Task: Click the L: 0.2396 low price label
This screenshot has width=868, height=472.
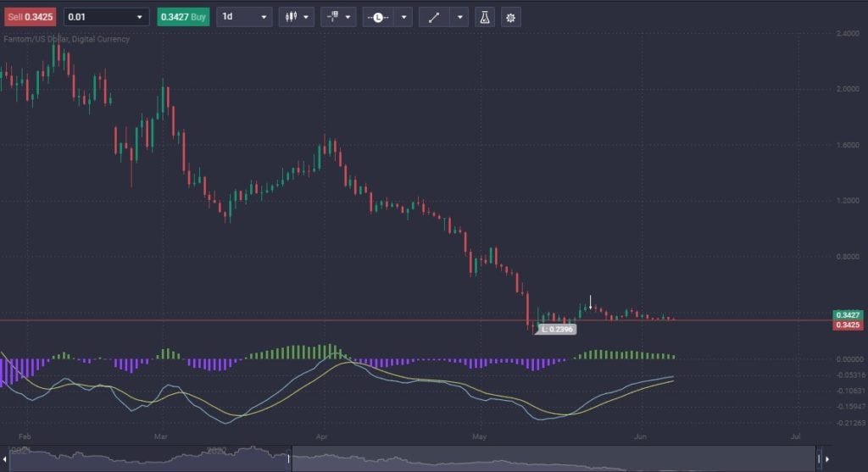Action: pos(557,329)
